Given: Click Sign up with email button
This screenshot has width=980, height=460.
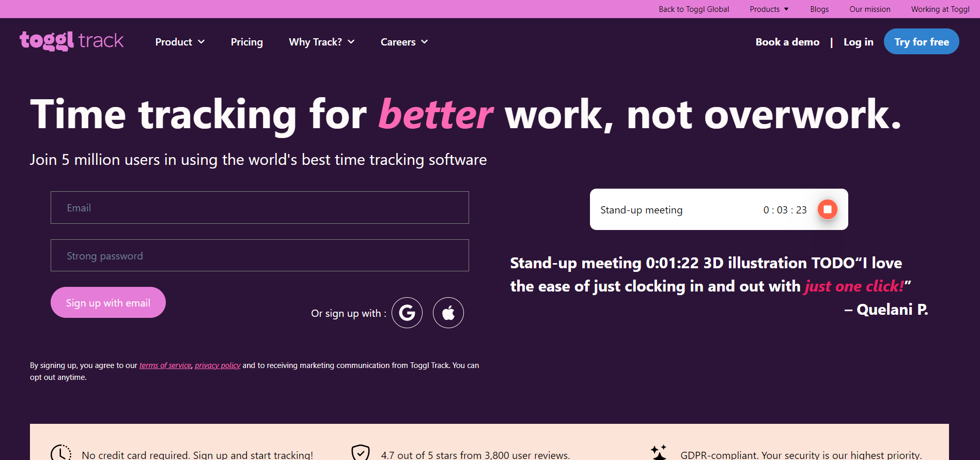Looking at the screenshot, I should pyautogui.click(x=108, y=302).
